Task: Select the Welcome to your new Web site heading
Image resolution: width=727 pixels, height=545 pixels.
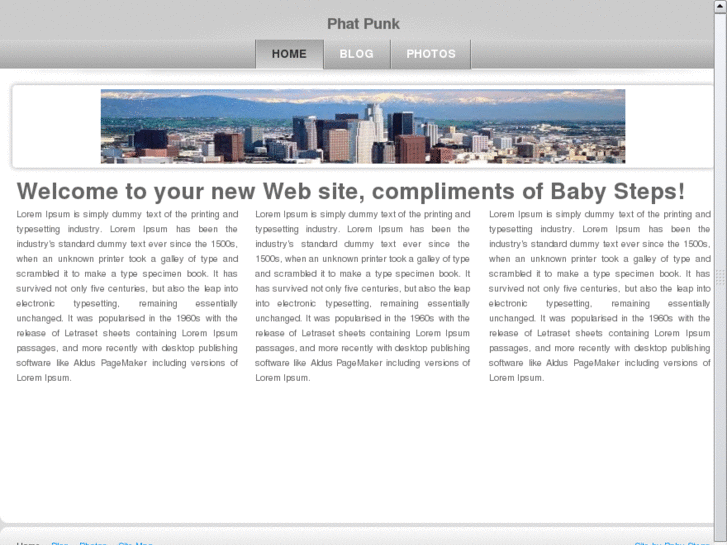Action: coord(351,191)
